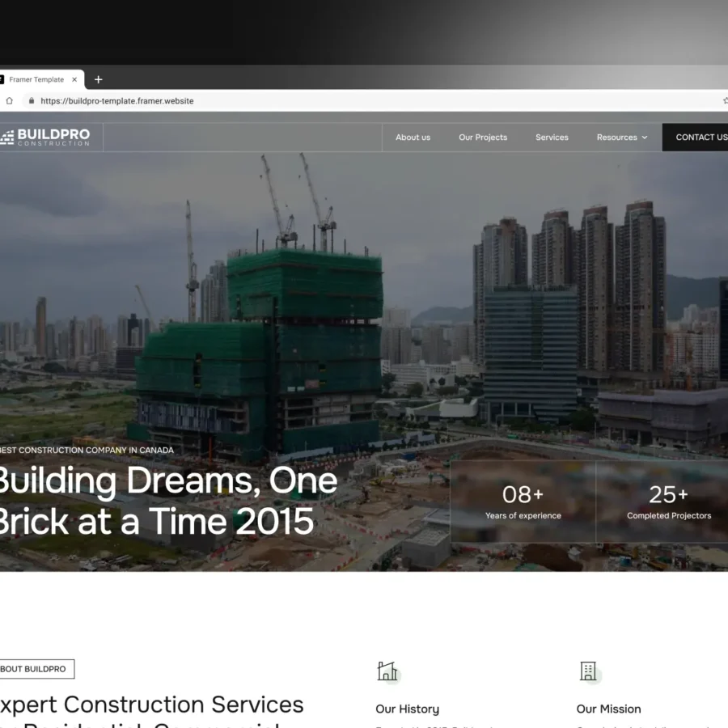Click the Our Mission building icon

click(x=588, y=671)
